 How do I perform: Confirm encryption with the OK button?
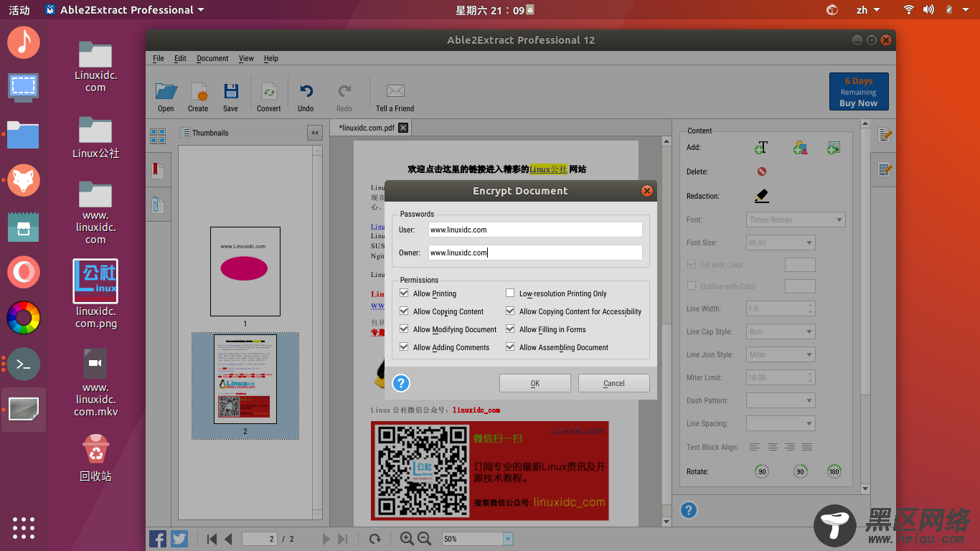[535, 383]
